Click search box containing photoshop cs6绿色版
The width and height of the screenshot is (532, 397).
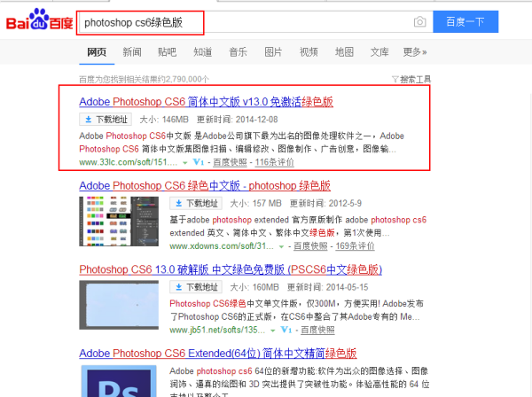point(254,22)
